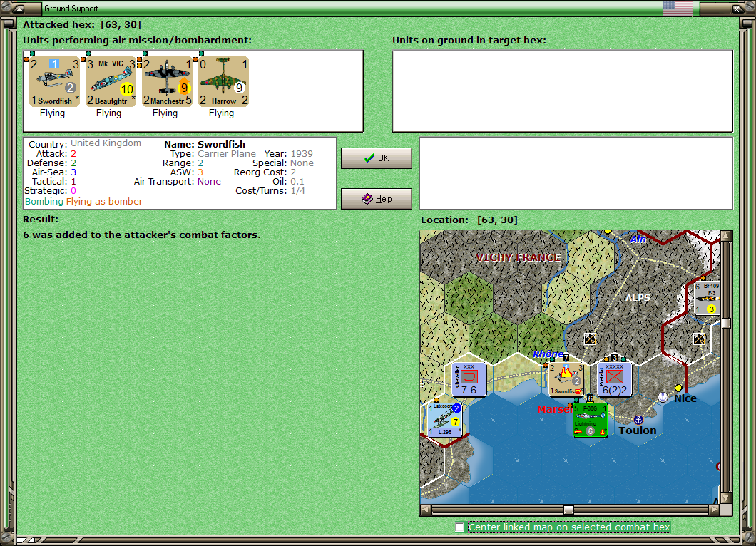Viewport: 756px width, 546px height.
Task: Click the Toulon port anchor icon
Action: pyautogui.click(x=638, y=421)
